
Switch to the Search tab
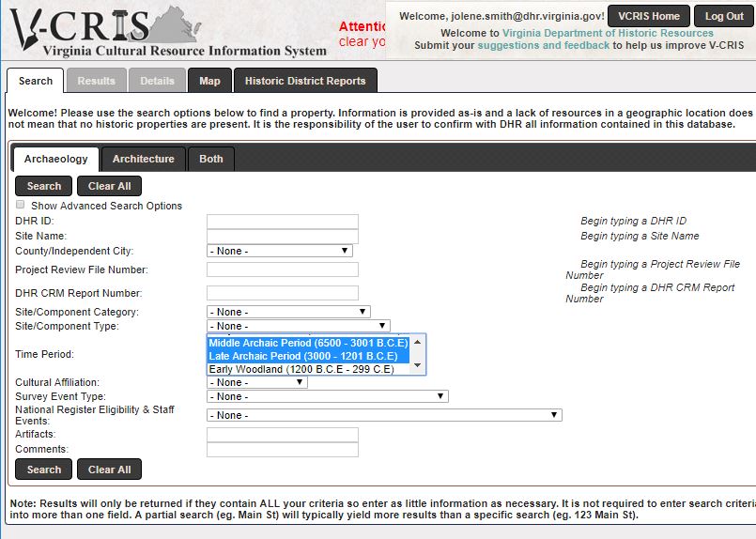pos(35,81)
